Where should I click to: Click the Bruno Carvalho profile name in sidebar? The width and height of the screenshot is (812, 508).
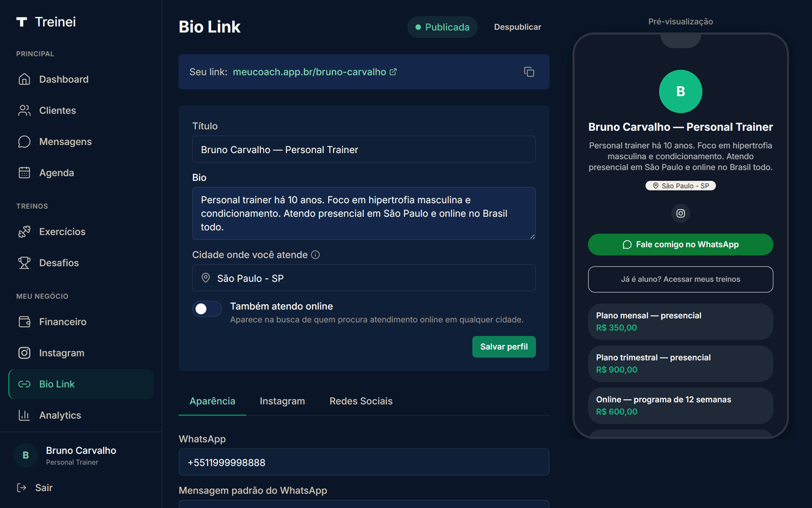coord(81,450)
